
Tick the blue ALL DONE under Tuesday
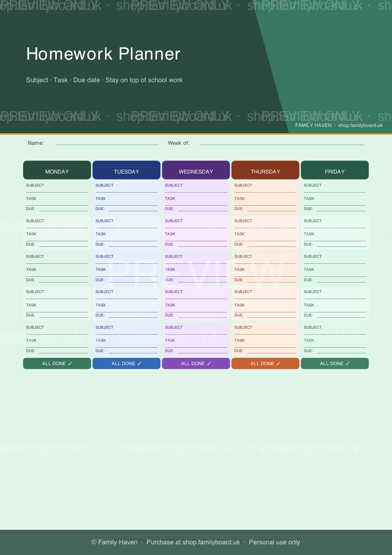[127, 363]
